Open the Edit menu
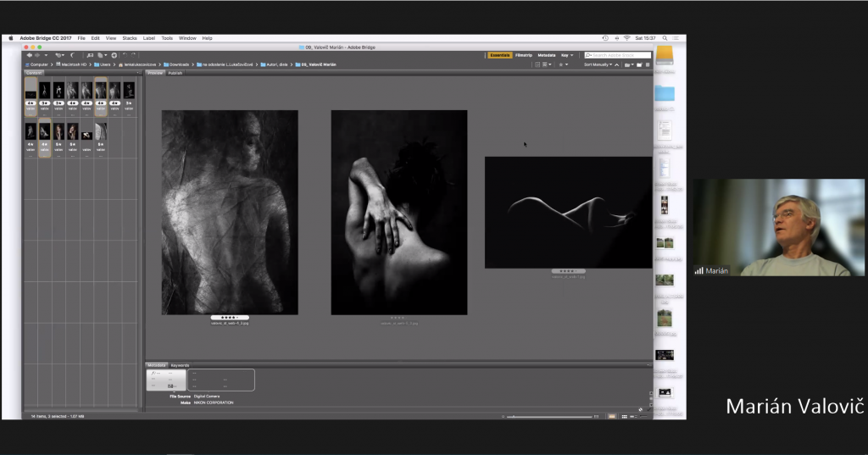The height and width of the screenshot is (455, 868). click(x=95, y=38)
